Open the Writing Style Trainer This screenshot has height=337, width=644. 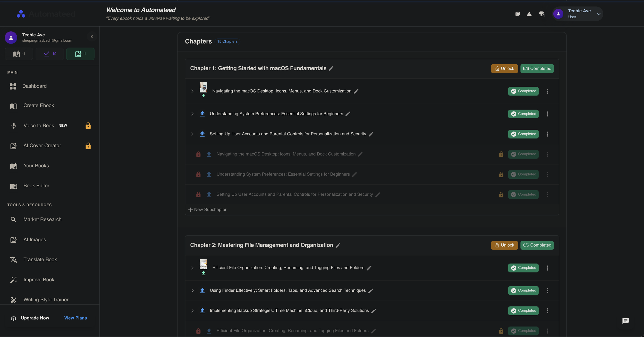pyautogui.click(x=46, y=299)
